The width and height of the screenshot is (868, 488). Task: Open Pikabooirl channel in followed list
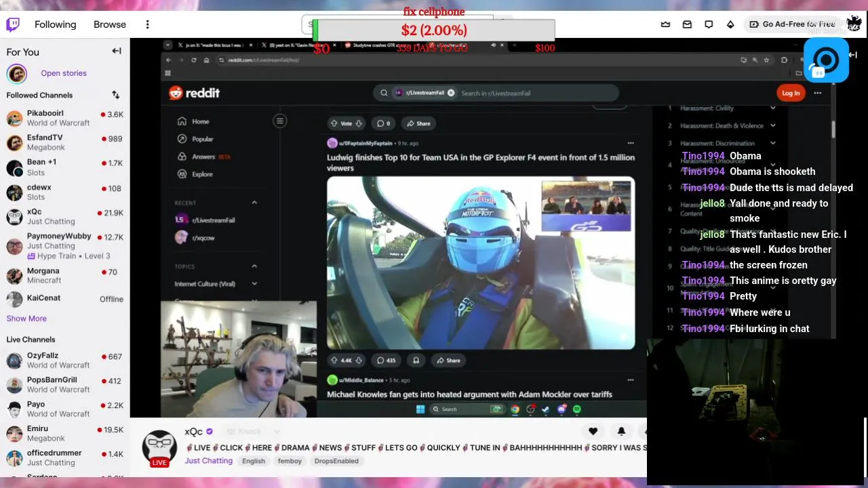tap(64, 119)
